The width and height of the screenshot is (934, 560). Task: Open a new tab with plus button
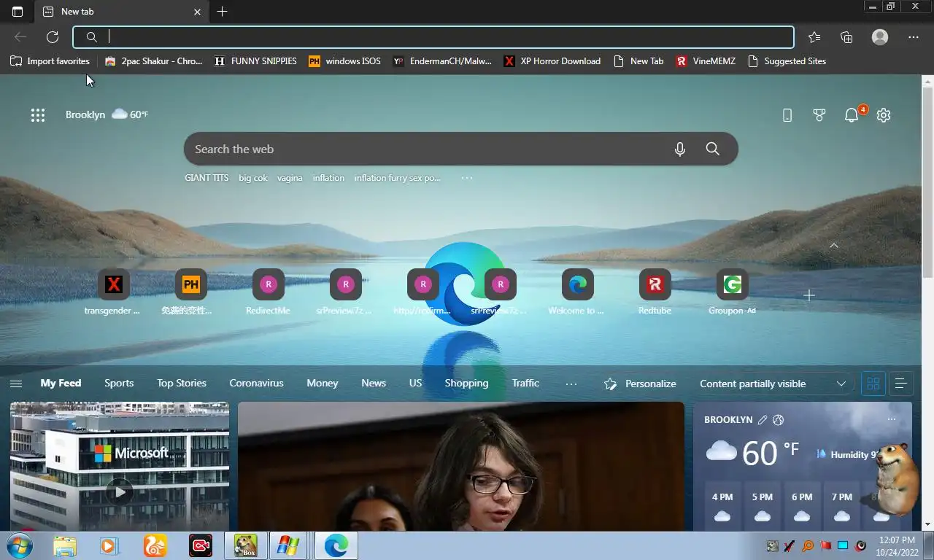[223, 12]
